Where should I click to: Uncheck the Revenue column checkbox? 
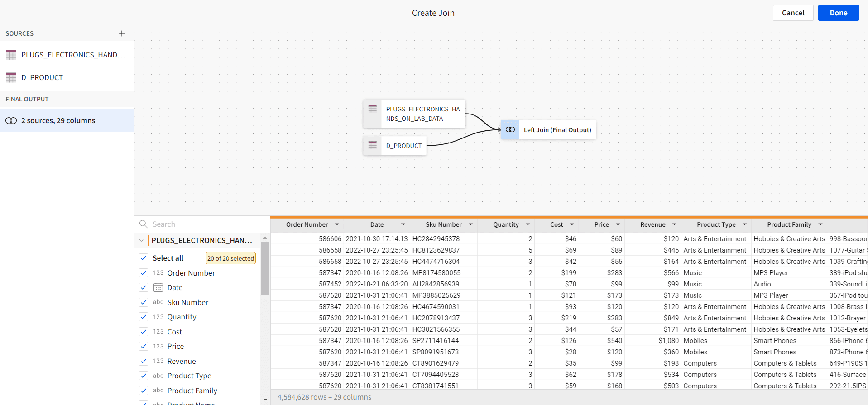click(x=144, y=361)
